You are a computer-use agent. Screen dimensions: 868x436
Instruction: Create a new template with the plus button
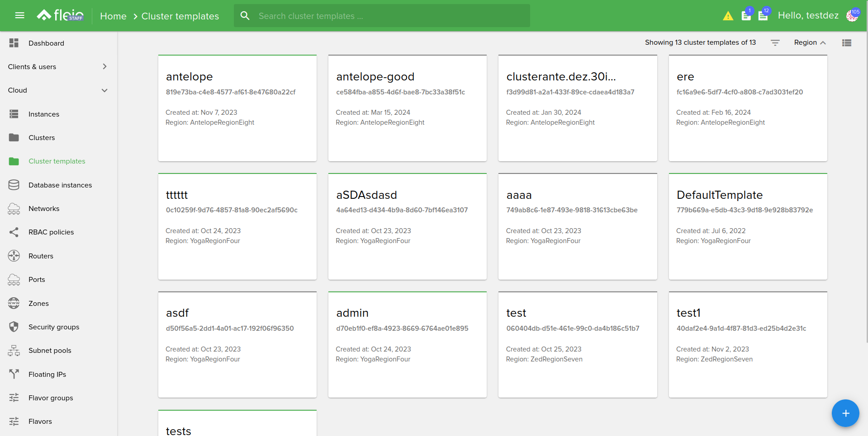pyautogui.click(x=845, y=413)
